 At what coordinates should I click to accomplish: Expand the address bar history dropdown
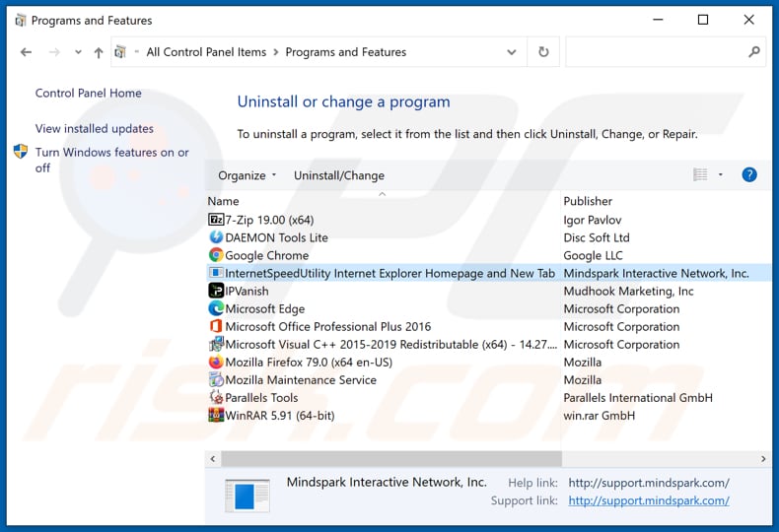pos(511,52)
